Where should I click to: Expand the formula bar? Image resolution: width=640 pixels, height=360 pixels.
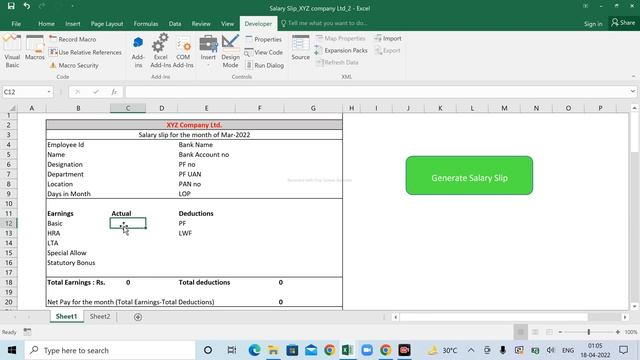[633, 91]
